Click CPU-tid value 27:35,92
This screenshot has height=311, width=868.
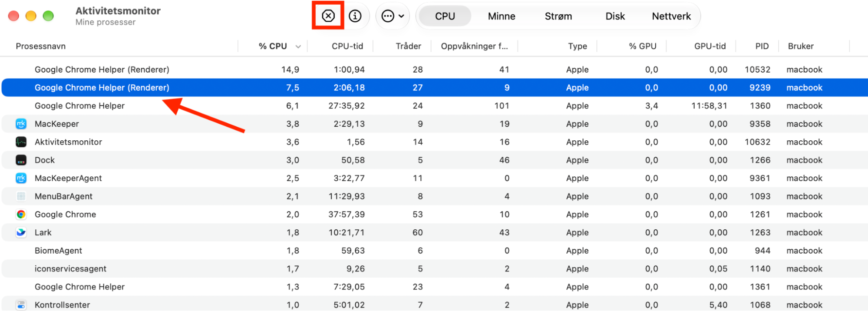(x=347, y=106)
